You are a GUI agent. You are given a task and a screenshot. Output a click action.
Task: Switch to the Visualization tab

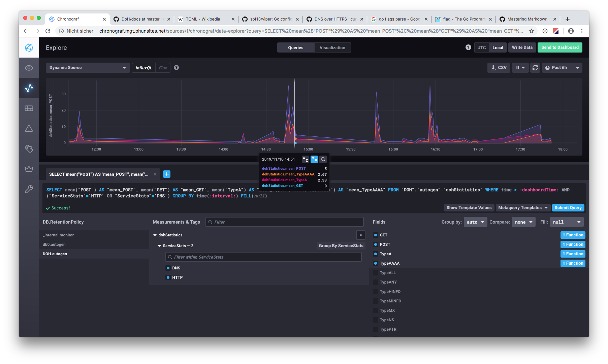(x=332, y=47)
